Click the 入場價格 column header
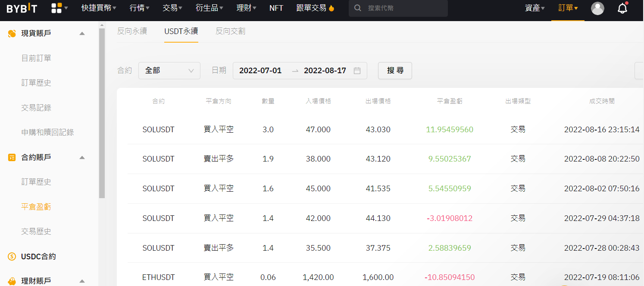Screen dimensions: 644x286 click(318, 101)
